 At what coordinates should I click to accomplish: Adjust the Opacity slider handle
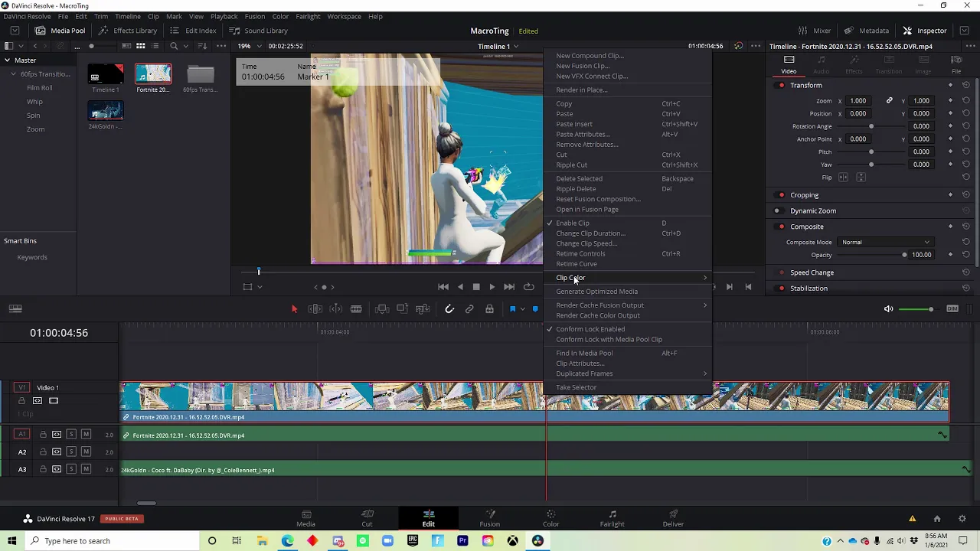904,255
